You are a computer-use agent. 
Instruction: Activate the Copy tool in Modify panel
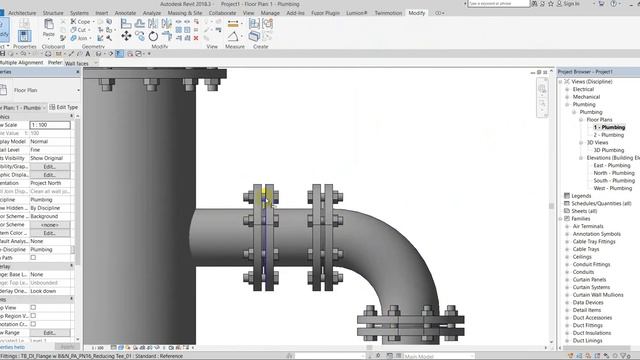140,36
